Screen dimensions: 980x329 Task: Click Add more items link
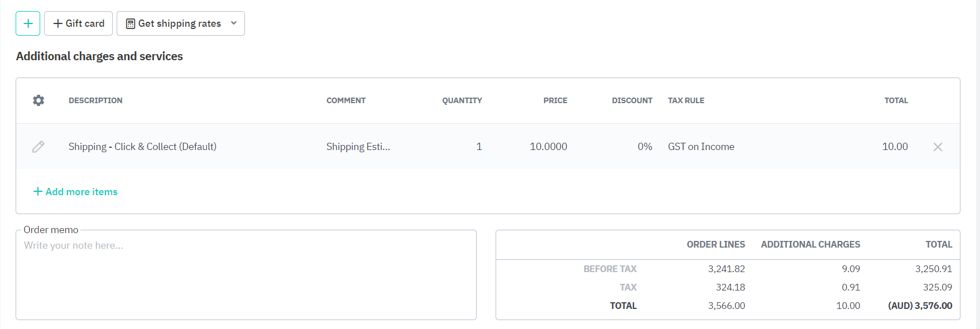click(81, 192)
